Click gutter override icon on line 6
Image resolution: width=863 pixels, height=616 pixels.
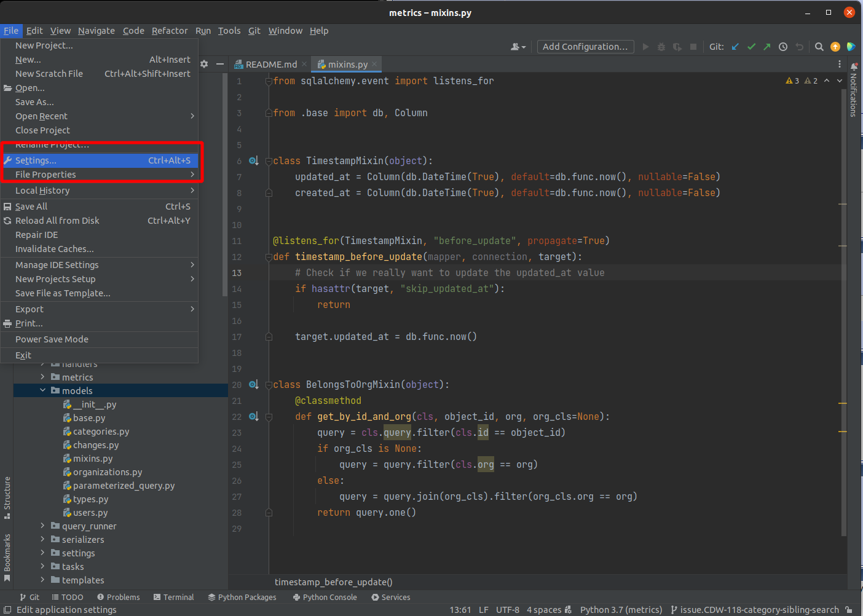(x=253, y=161)
